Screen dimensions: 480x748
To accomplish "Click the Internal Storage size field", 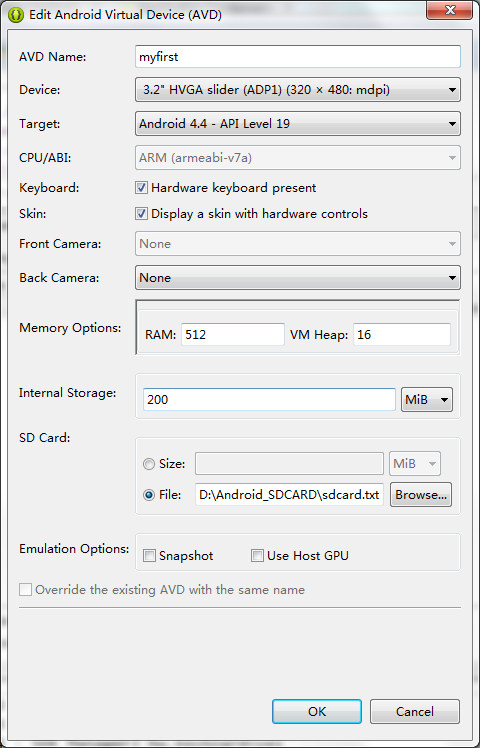I will click(x=269, y=399).
